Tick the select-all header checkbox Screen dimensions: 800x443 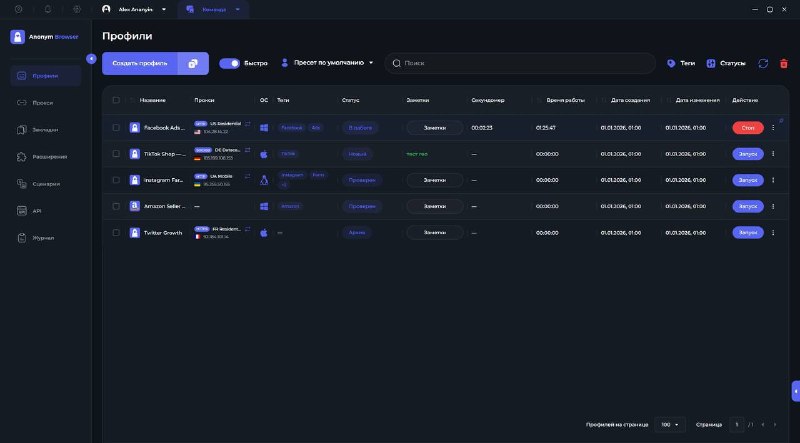click(x=116, y=100)
